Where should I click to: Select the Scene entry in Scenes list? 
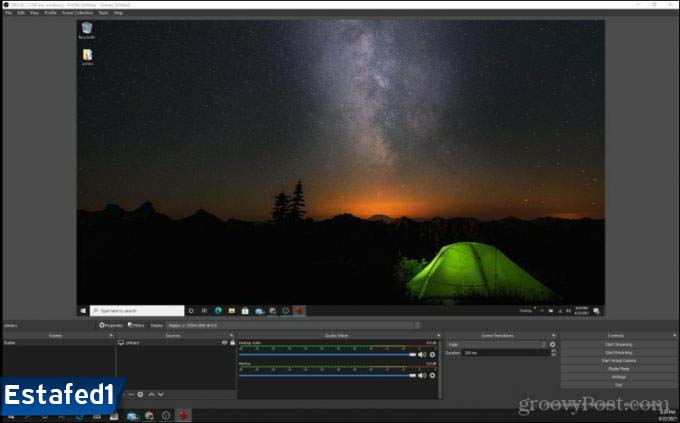tap(59, 343)
